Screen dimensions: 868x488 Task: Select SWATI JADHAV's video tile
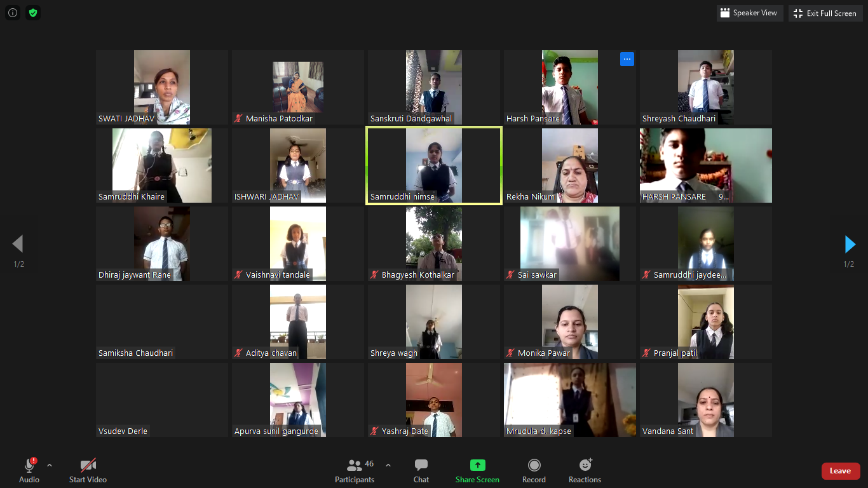162,87
